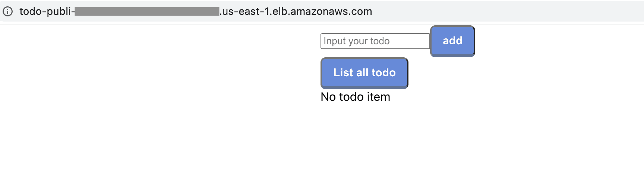Click the site information icon in address bar
This screenshot has width=644, height=186.
coord(8,12)
